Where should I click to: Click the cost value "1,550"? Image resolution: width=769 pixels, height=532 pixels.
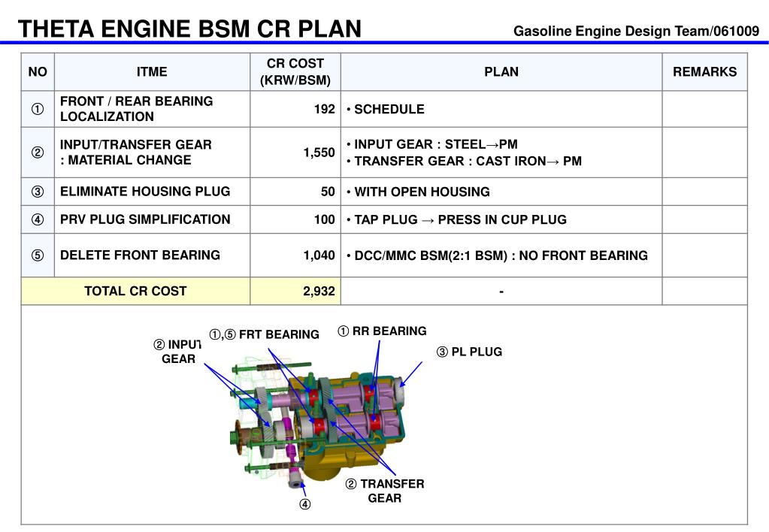pos(319,153)
